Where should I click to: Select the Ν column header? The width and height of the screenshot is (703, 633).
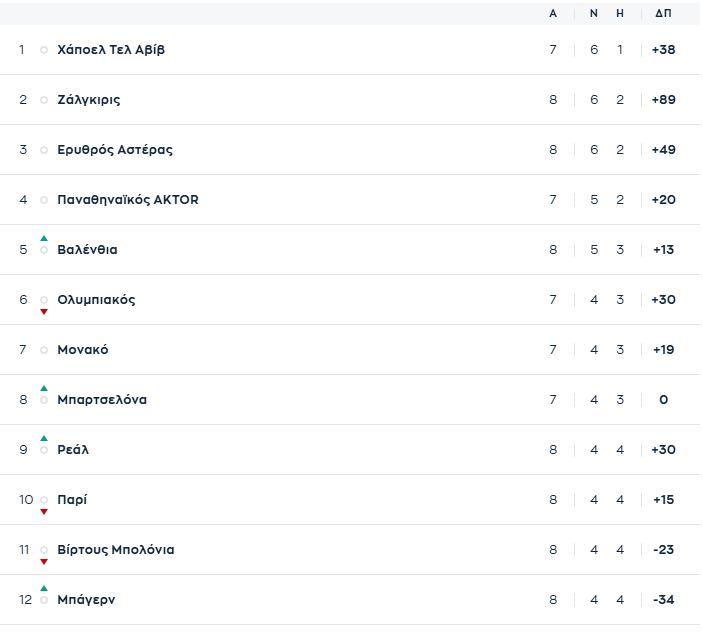click(593, 14)
